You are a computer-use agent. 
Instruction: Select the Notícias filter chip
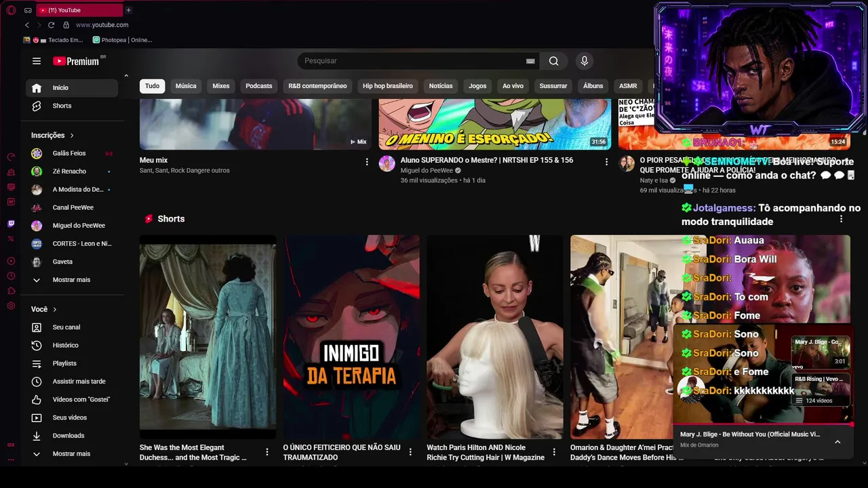pos(441,86)
